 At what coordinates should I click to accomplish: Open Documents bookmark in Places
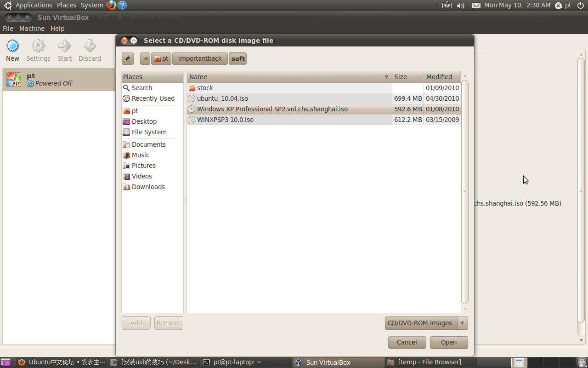(x=153, y=144)
